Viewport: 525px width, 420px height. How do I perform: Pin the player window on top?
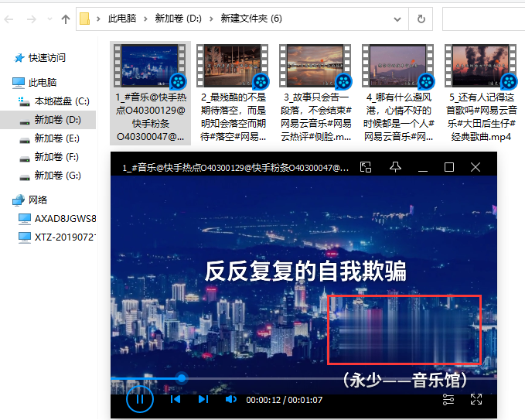(x=395, y=167)
